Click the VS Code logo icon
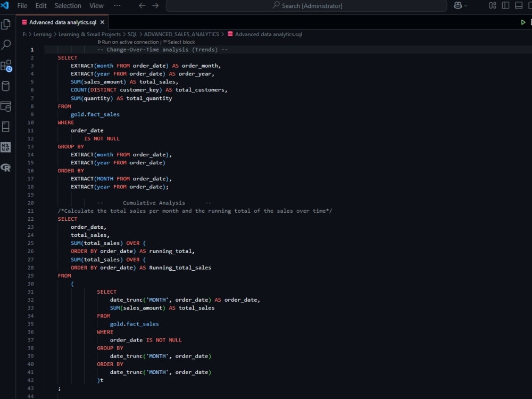 coord(5,5)
